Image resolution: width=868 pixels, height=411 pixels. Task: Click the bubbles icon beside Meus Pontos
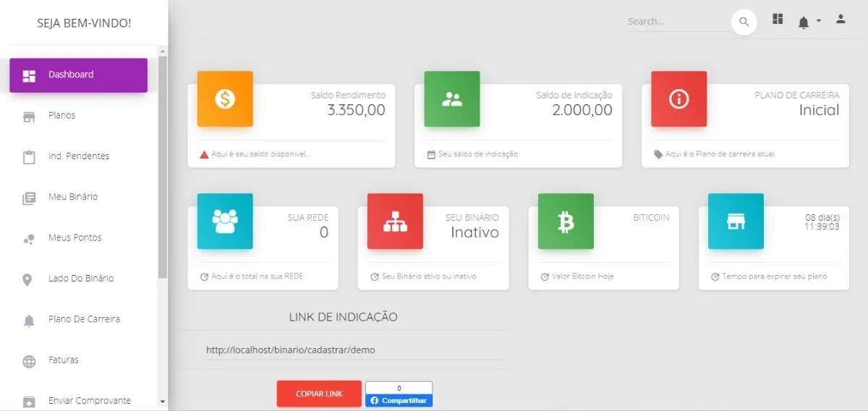(x=29, y=239)
